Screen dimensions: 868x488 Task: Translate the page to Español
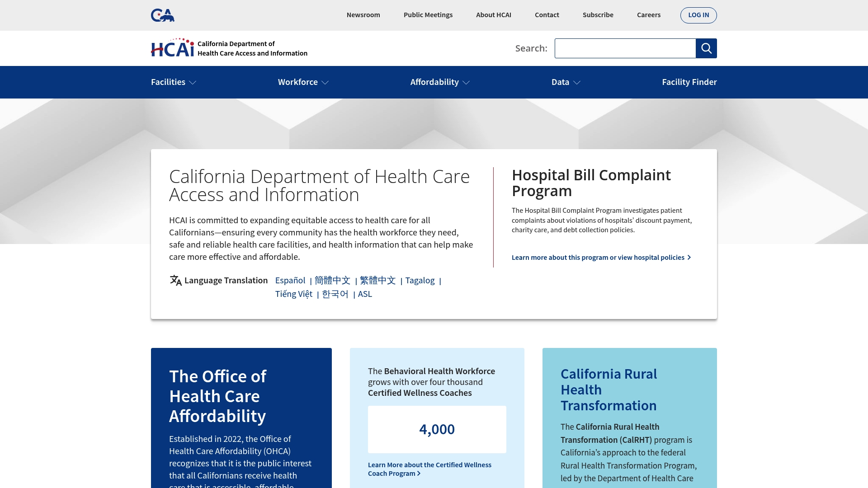[290, 281]
